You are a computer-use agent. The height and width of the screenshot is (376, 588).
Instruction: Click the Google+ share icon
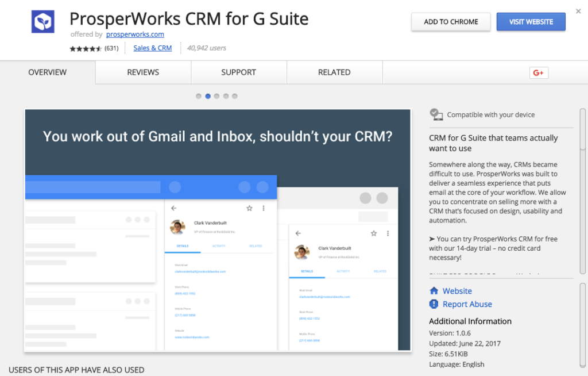click(539, 73)
